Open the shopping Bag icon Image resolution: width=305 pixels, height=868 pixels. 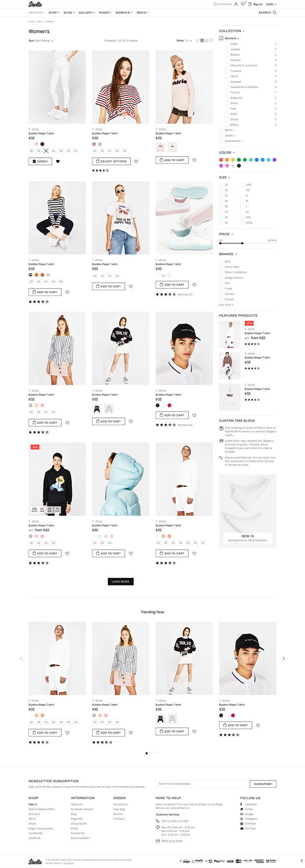tap(250, 4)
